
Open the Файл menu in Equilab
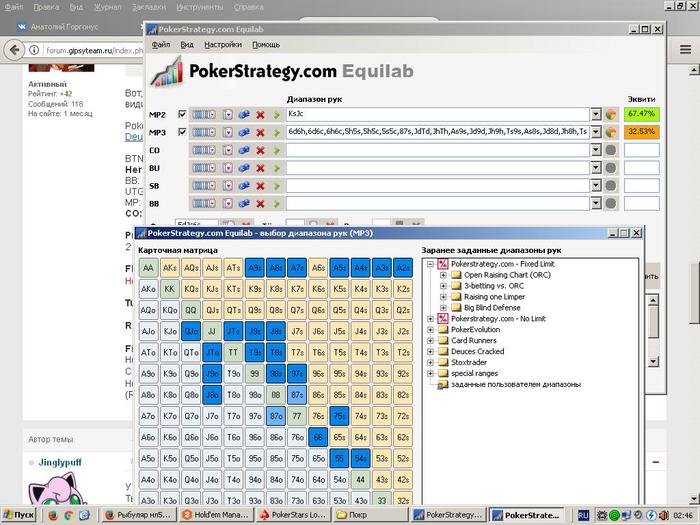click(x=161, y=45)
